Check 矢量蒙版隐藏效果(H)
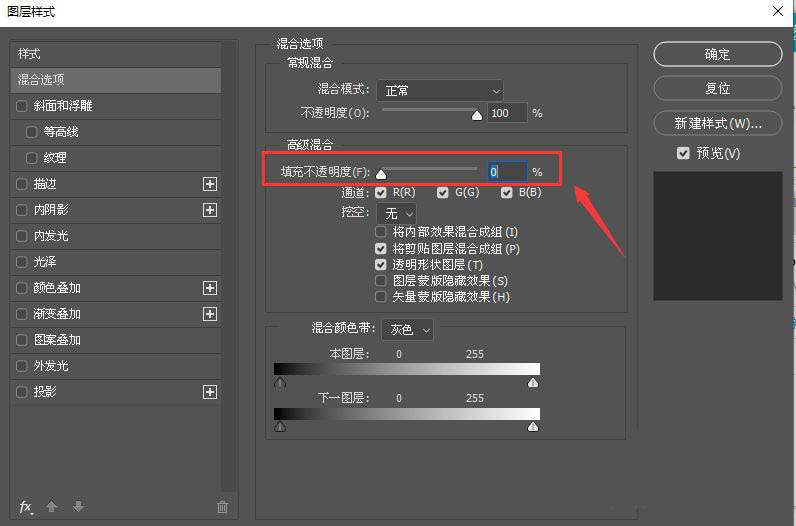Viewport: 796px width, 526px height. (381, 297)
